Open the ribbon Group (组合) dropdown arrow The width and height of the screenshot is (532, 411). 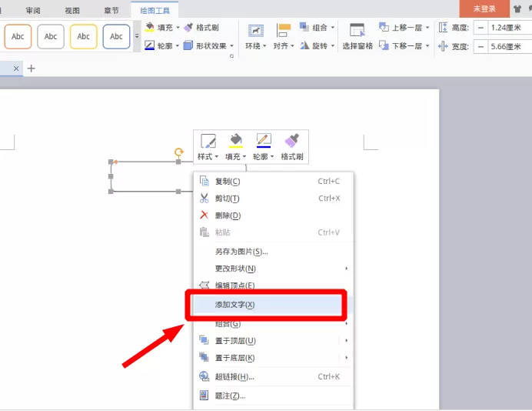click(333, 28)
